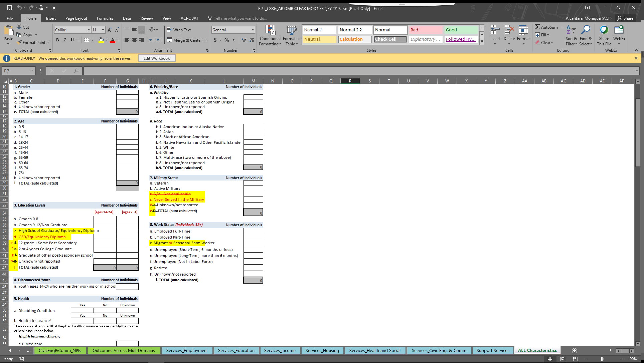Click the Merge & Center button
This screenshot has height=363, width=644.
click(x=187, y=40)
